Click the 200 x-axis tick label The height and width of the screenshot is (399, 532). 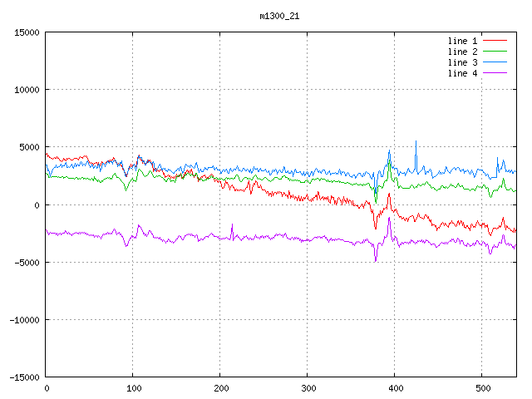click(x=220, y=388)
